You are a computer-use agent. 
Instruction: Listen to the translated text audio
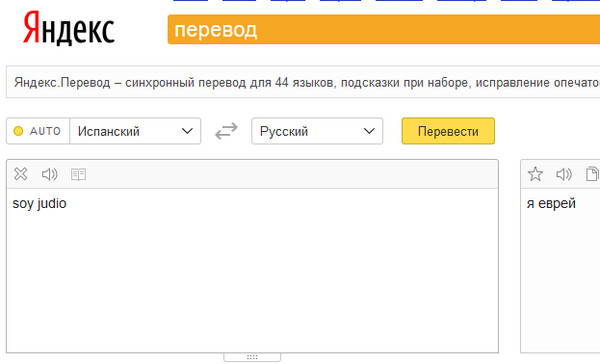click(564, 175)
